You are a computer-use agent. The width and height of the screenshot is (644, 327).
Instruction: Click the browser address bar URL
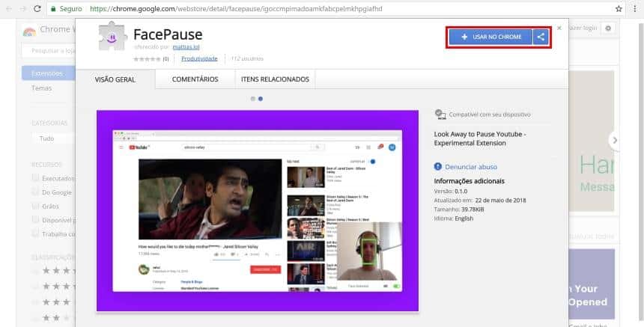(x=236, y=9)
